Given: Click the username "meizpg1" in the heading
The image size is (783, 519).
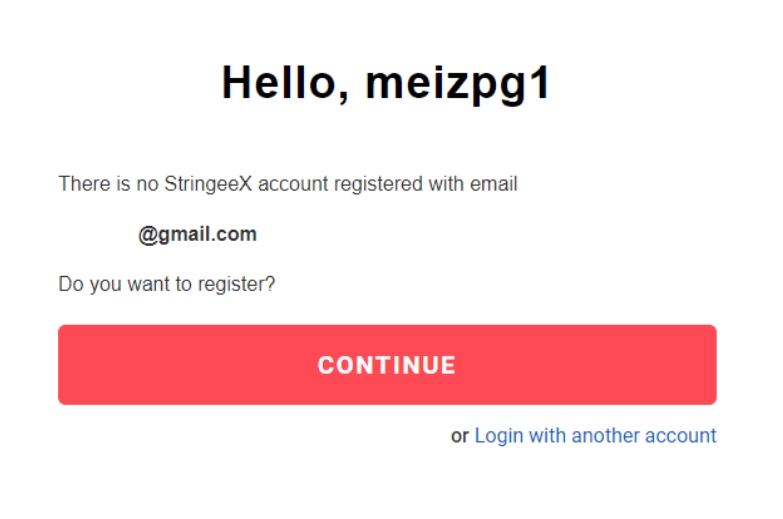Looking at the screenshot, I should pyautogui.click(x=458, y=83).
